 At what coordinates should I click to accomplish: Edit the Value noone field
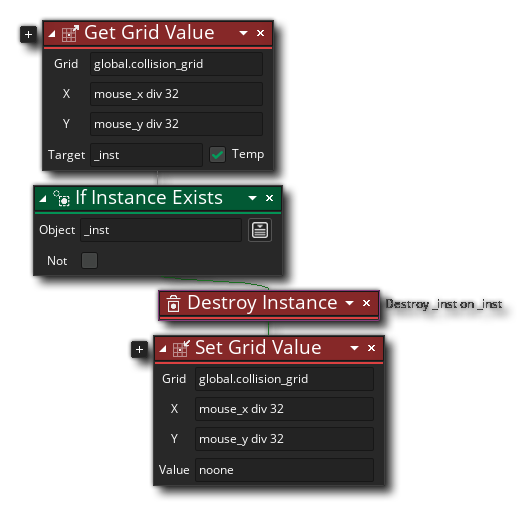(284, 470)
